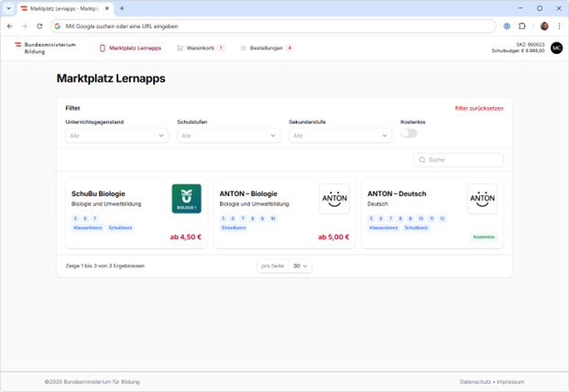Click the SchuBu Biologie green logo

(x=187, y=199)
